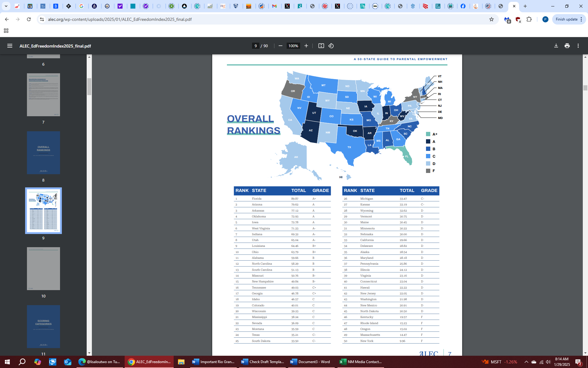Switch to NM Media Contact Excel taskbar item
Image resolution: width=588 pixels, height=368 pixels.
361,362
